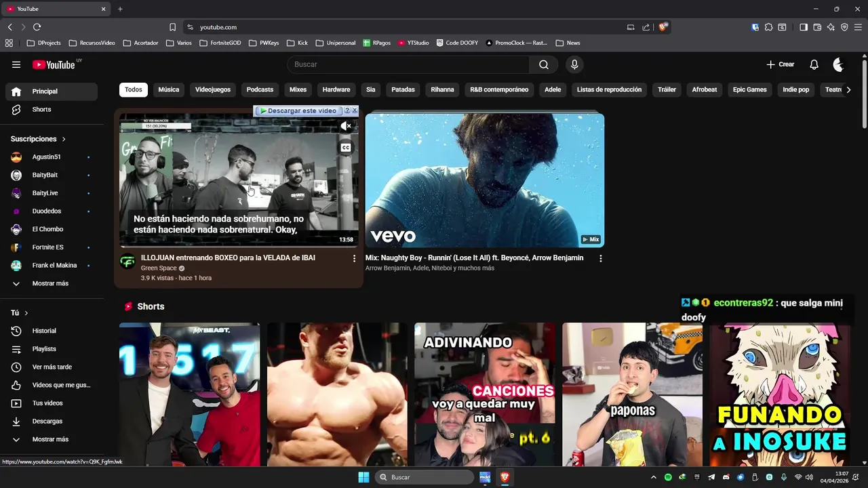868x488 pixels.
Task: Click Historial icon in sidebar
Action: tap(16, 331)
